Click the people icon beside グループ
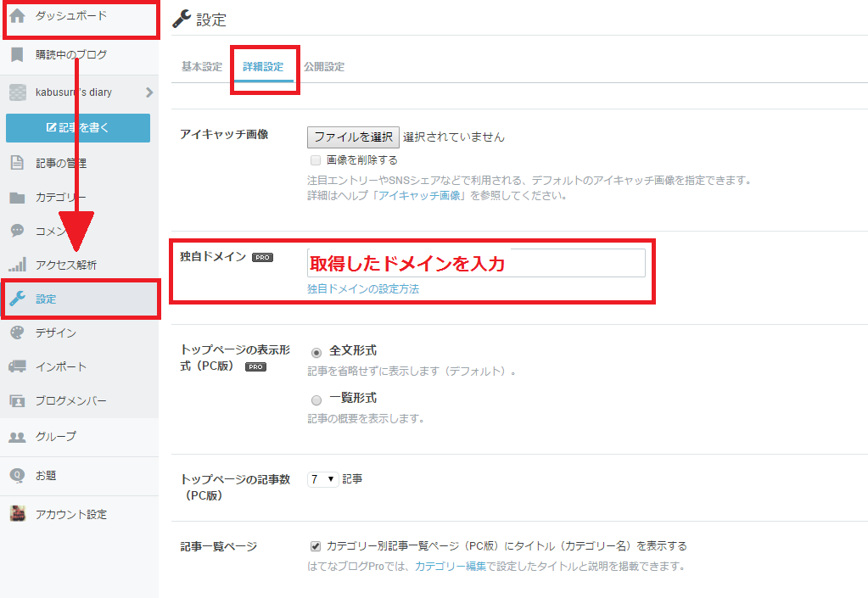Image resolution: width=868 pixels, height=598 pixels. pos(17,437)
